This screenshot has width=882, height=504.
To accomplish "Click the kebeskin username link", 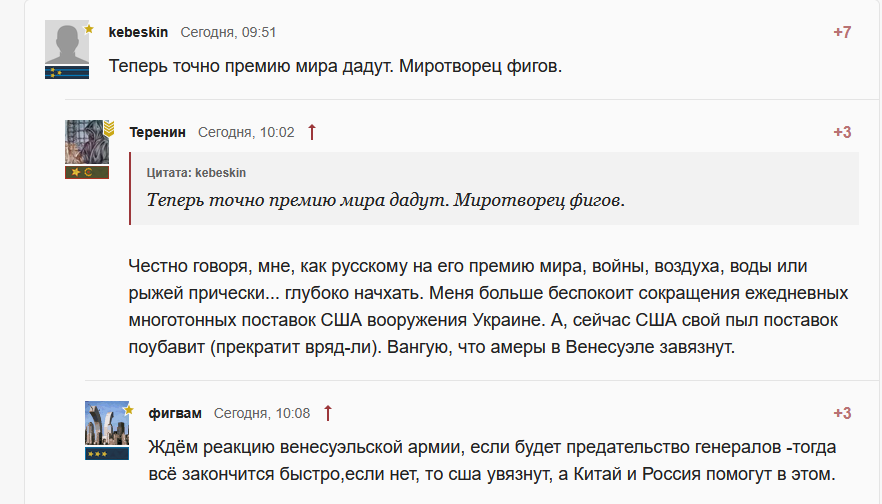I will pos(138,32).
